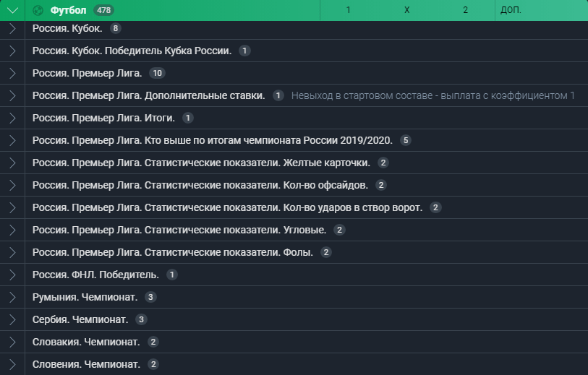588x375 pixels.
Task: Open Кто выше по итогам чемпионата России
Action: [x=212, y=140]
